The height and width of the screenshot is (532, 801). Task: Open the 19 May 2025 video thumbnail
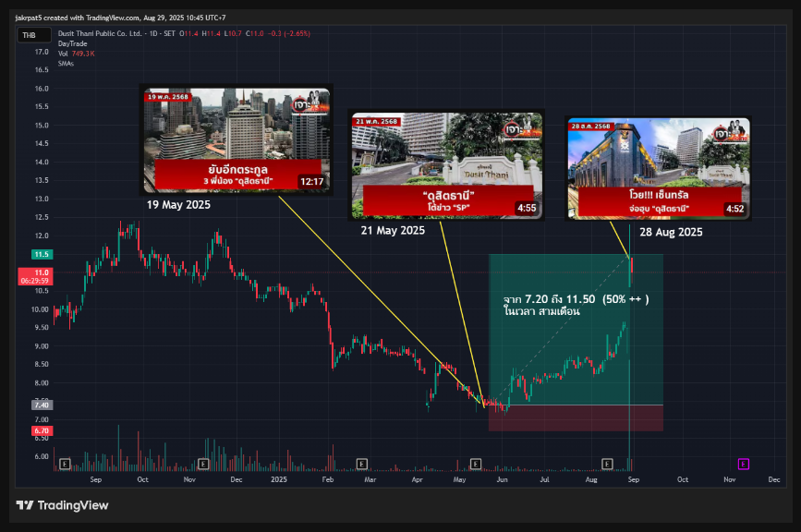237,140
